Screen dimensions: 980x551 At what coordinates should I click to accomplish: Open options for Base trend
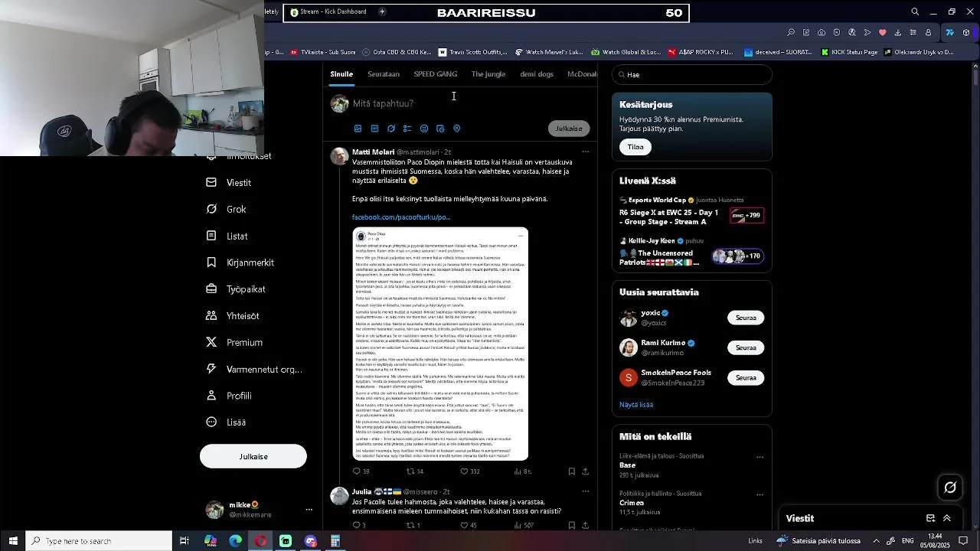click(x=760, y=457)
